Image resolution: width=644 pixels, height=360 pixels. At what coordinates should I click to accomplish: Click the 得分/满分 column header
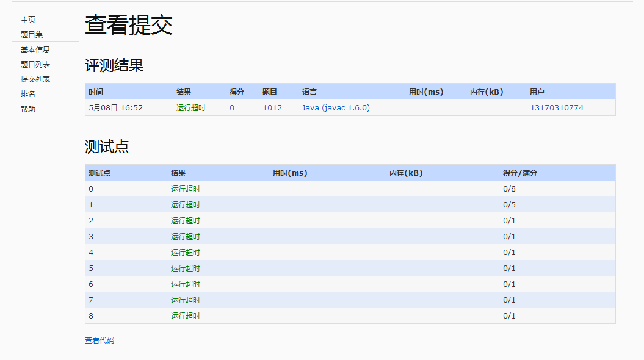point(519,173)
